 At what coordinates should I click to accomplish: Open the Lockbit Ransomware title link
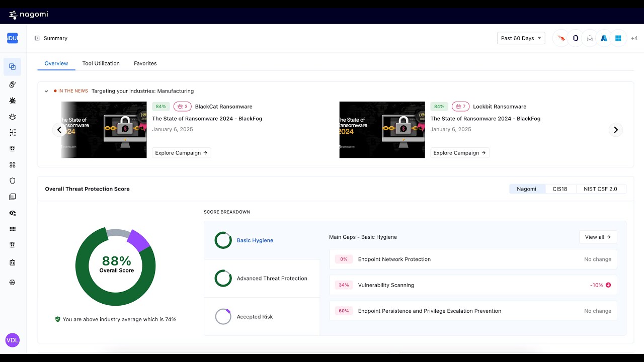500,107
